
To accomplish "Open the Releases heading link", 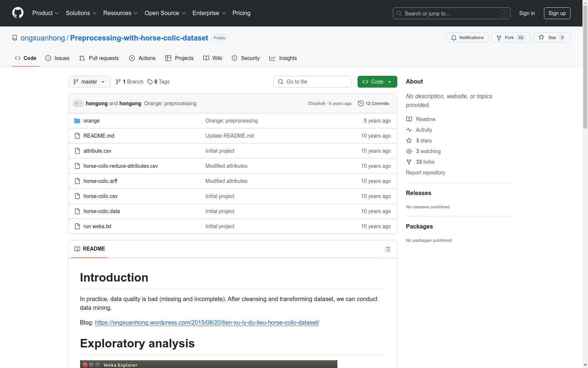I will tap(419, 193).
